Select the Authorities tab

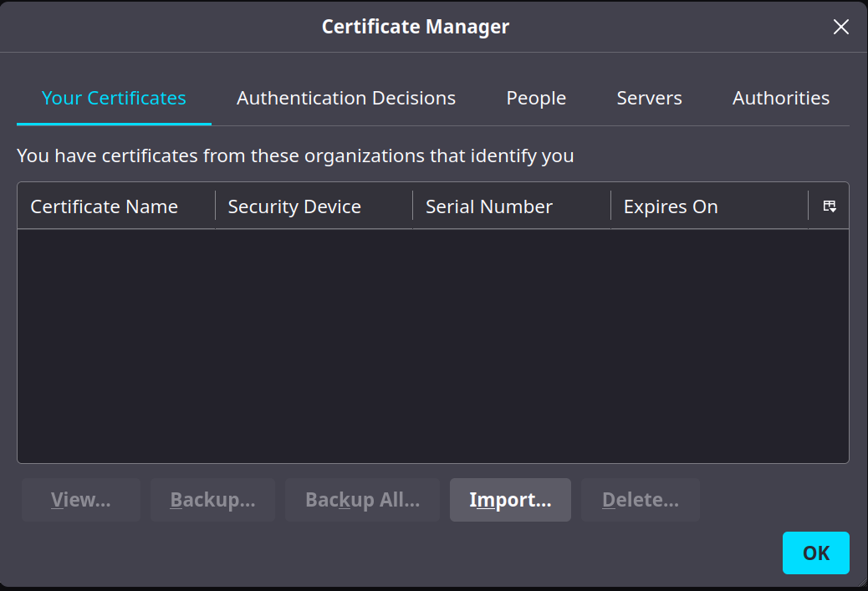tap(780, 99)
